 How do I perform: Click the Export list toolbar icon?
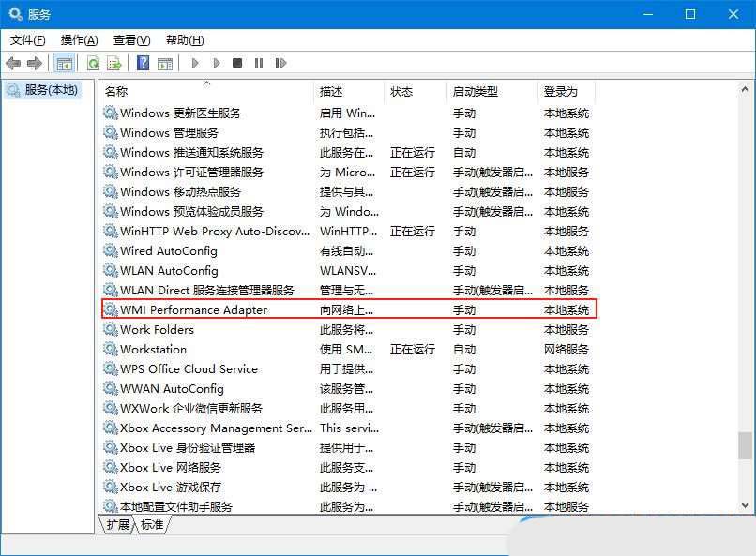tap(114, 63)
